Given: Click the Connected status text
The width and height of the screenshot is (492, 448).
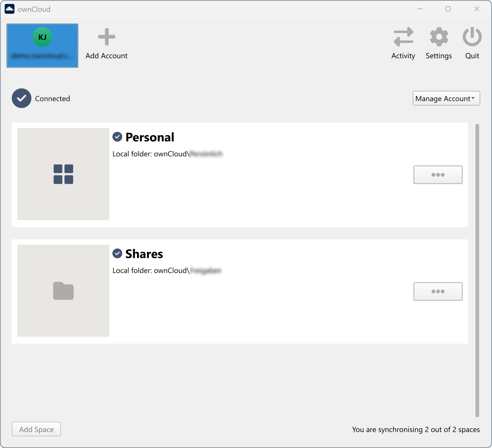Looking at the screenshot, I should tap(52, 98).
